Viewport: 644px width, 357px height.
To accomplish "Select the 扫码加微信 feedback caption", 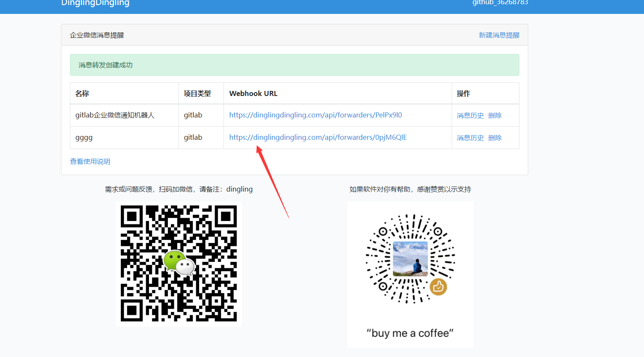I will (x=179, y=189).
